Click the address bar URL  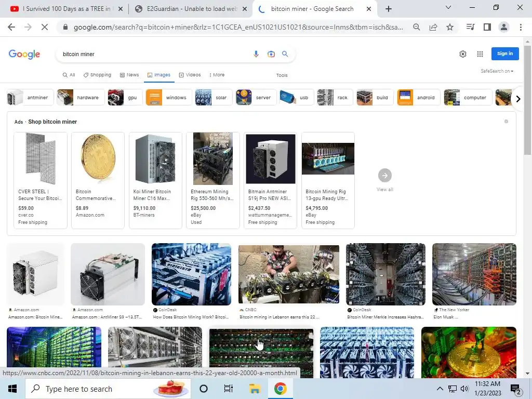click(238, 27)
